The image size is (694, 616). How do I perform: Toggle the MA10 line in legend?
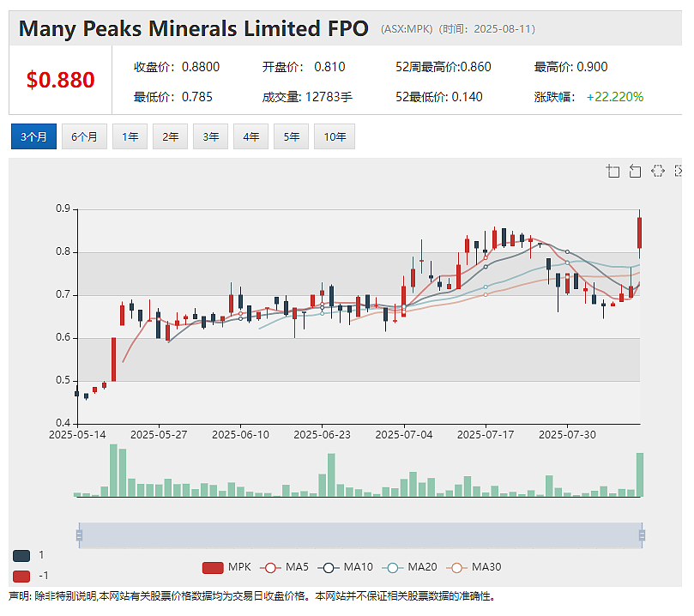345,567
